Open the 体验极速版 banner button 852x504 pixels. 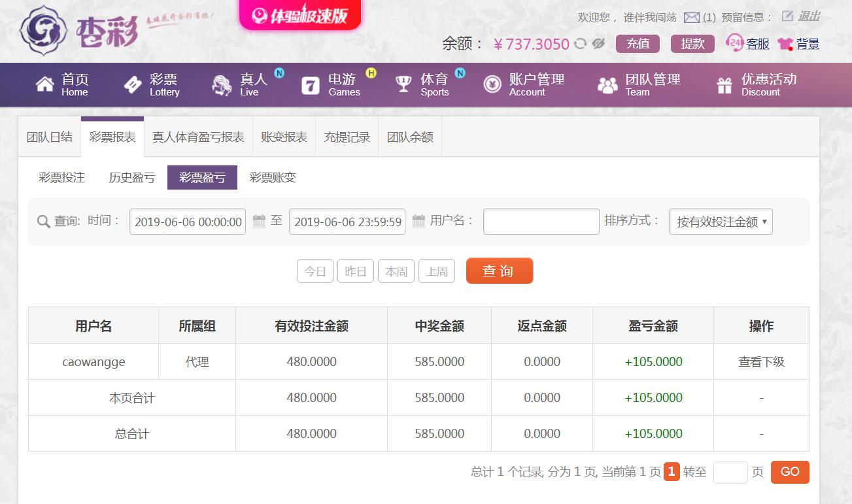(300, 15)
